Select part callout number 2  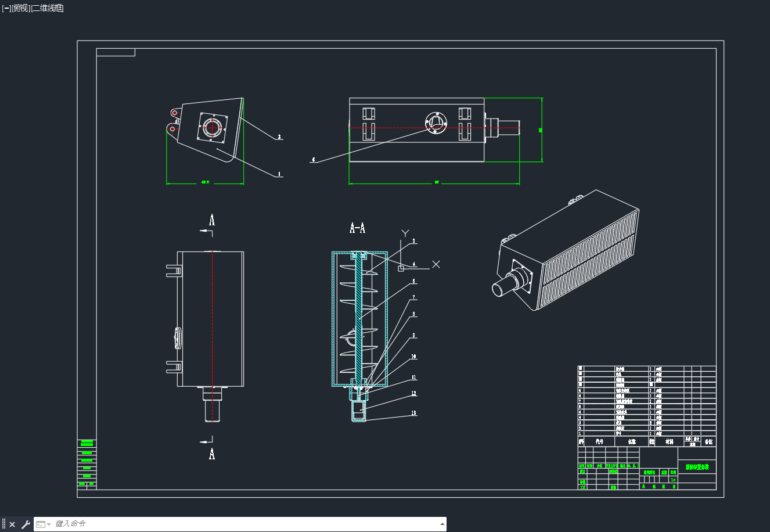tap(279, 137)
